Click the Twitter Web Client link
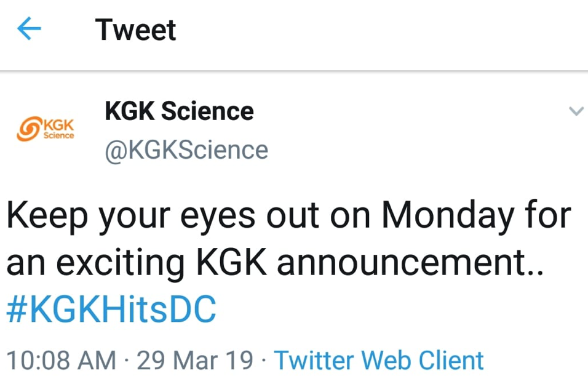 click(378, 360)
